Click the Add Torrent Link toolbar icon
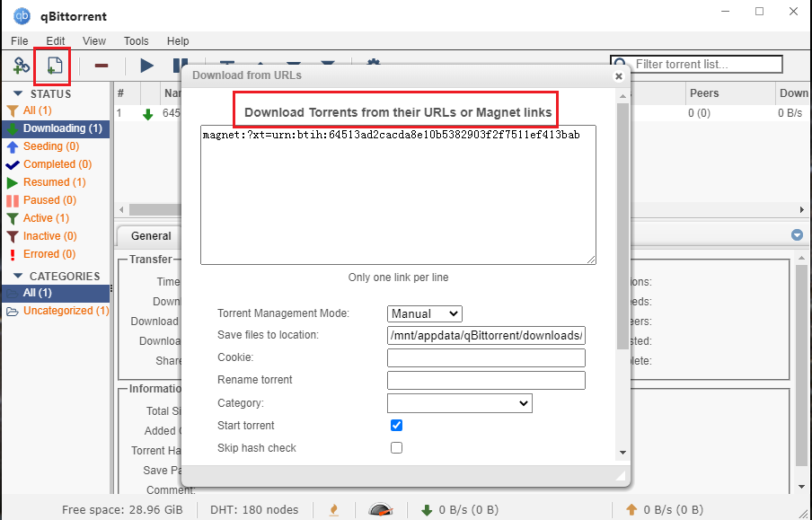The width and height of the screenshot is (812, 520). 22,66
